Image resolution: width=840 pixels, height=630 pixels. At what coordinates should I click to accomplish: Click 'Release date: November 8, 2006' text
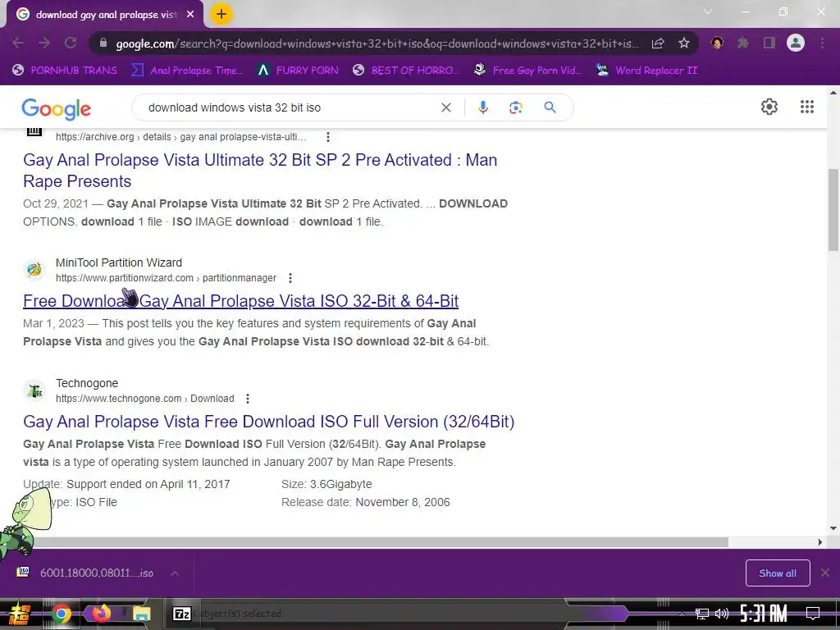[365, 503]
